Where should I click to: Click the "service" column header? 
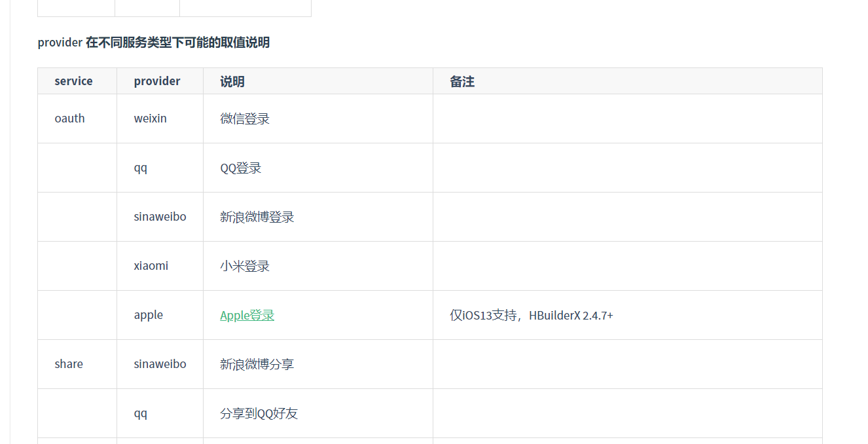[73, 81]
